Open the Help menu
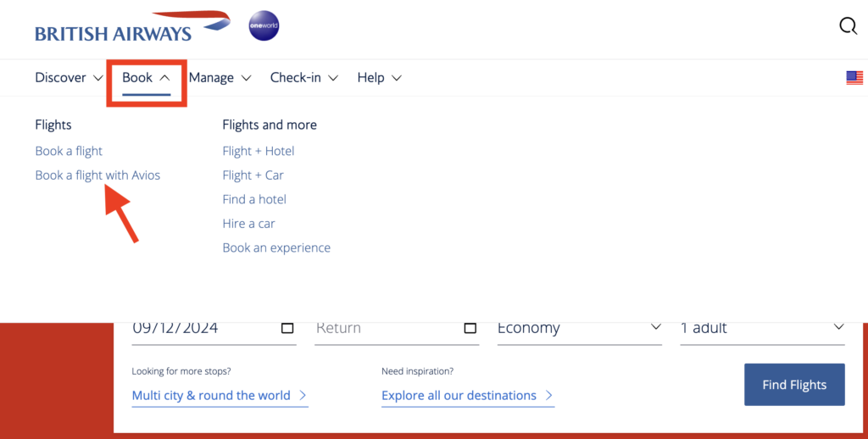This screenshot has height=439, width=868. click(x=379, y=78)
